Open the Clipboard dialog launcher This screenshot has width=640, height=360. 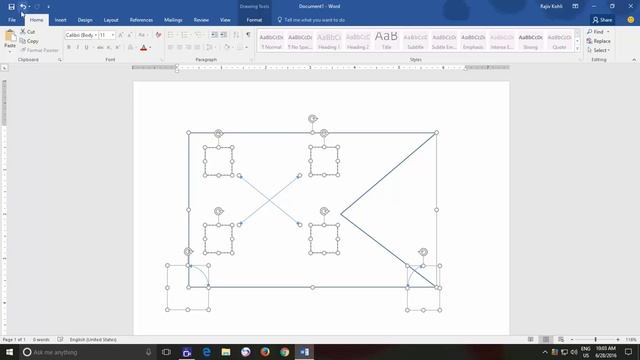(x=60, y=60)
